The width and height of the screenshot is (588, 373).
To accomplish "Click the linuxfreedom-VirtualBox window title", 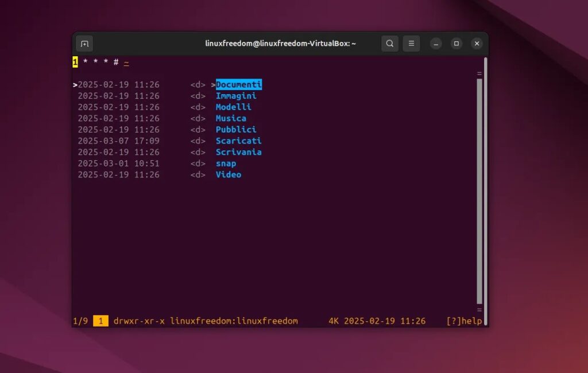I will (x=281, y=43).
